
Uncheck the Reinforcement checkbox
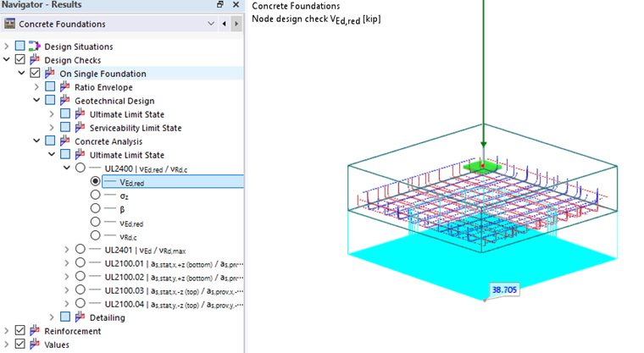(x=19, y=330)
